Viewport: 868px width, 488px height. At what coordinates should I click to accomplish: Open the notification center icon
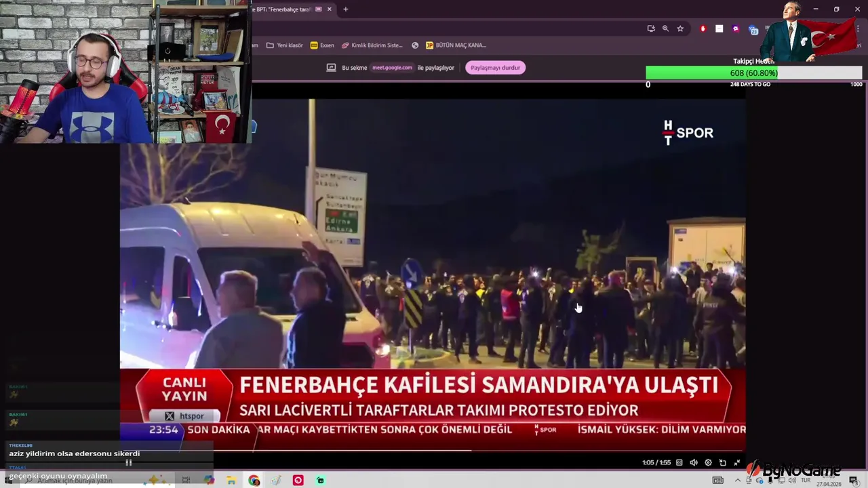(x=854, y=481)
